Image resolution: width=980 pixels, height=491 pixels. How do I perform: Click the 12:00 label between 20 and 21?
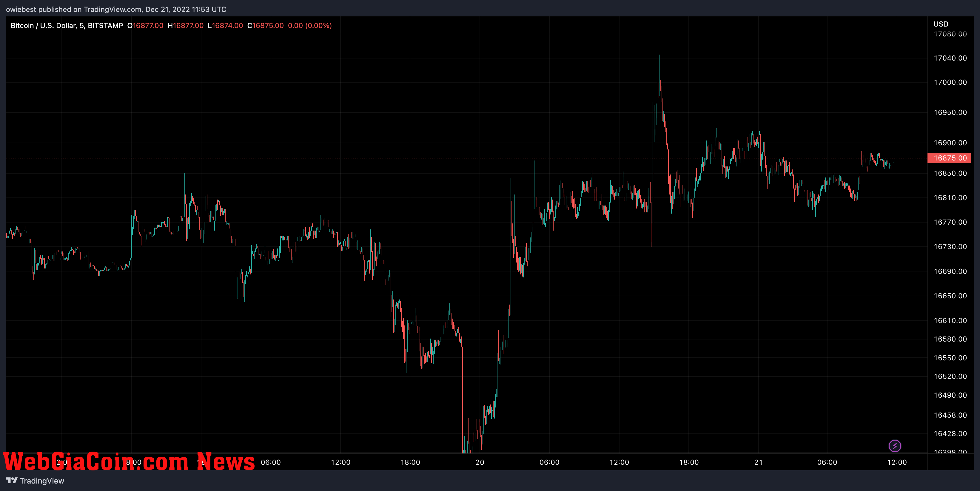point(619,462)
